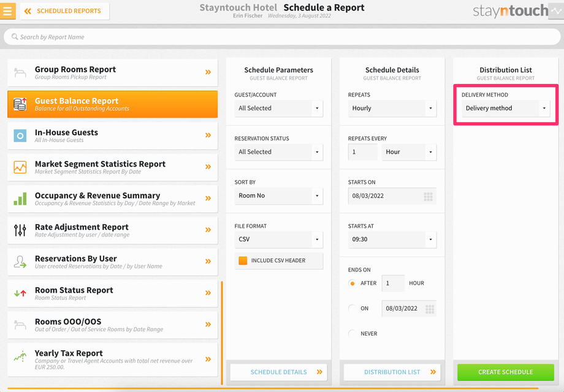Select the Rate Adjustment Report
This screenshot has width=564, height=392.
click(113, 230)
